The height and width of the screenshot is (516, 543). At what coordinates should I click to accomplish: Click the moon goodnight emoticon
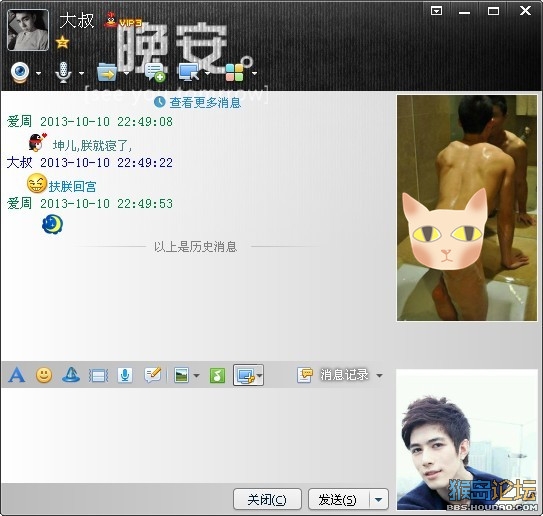(x=52, y=224)
